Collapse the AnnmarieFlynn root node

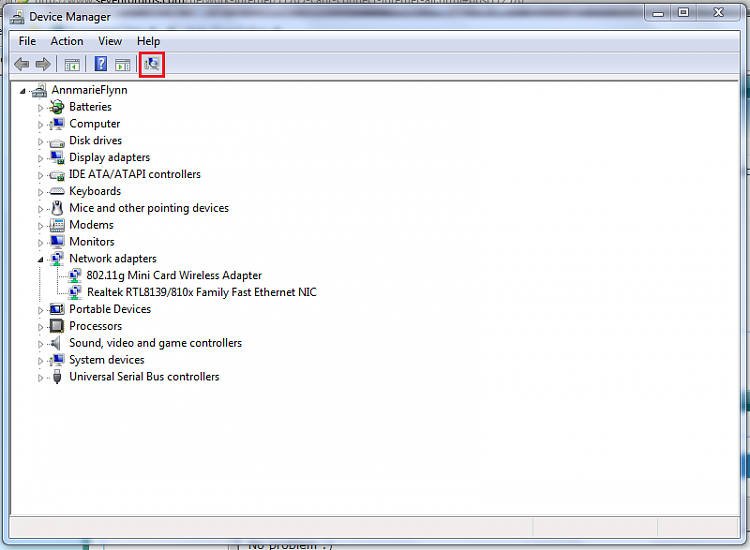tap(22, 91)
